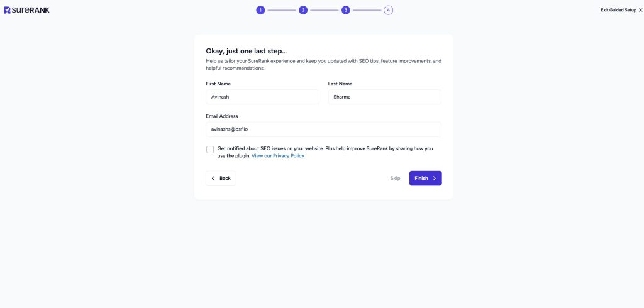Open View our Privacy Policy link
Viewport: 644px width, 308px height.
[277, 156]
